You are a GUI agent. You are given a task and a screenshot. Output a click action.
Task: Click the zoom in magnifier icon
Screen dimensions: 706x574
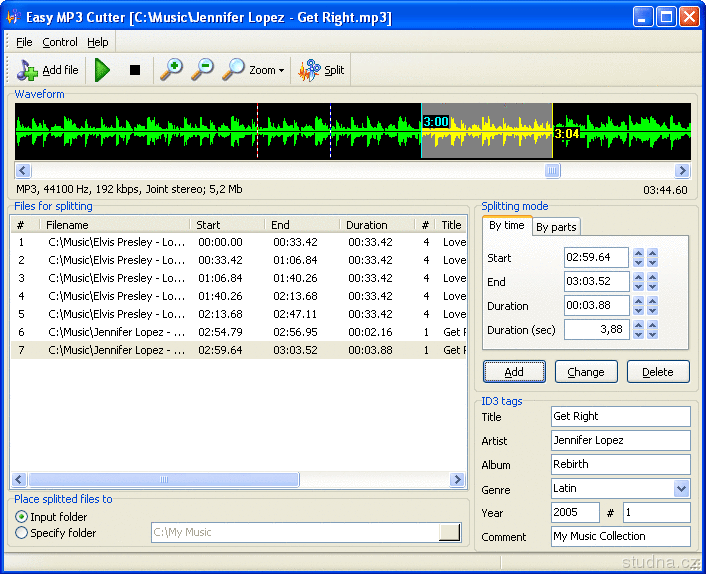point(172,70)
